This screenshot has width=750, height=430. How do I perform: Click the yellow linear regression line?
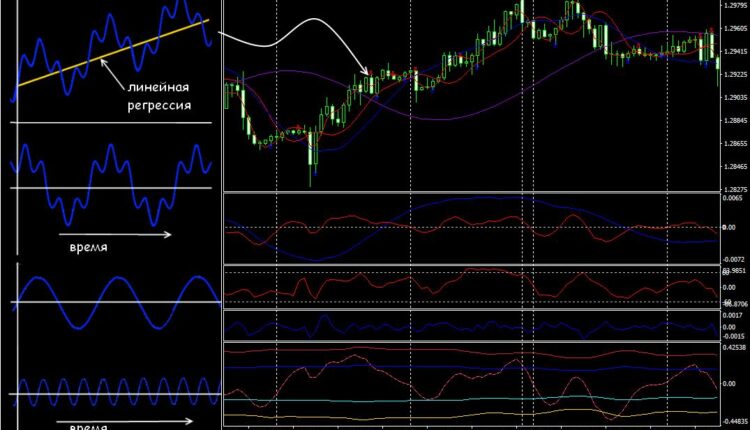[113, 53]
